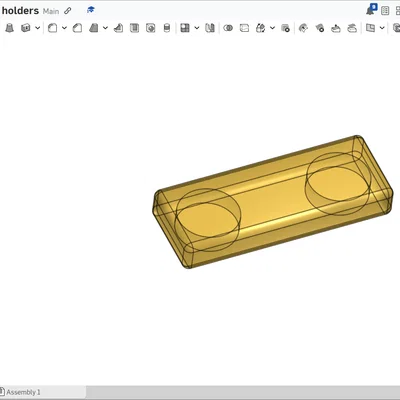Open the notifications bell
The height and width of the screenshot is (400, 400).
tap(371, 10)
